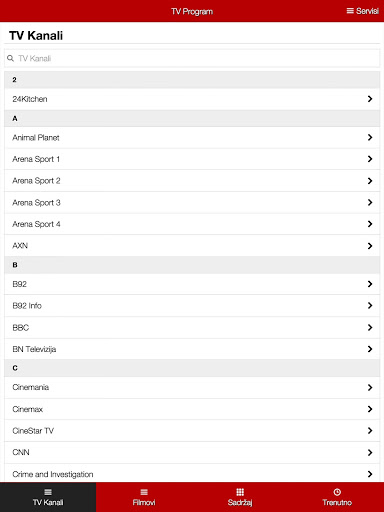Select the BN Televizija channel
The image size is (384, 512).
[192, 349]
